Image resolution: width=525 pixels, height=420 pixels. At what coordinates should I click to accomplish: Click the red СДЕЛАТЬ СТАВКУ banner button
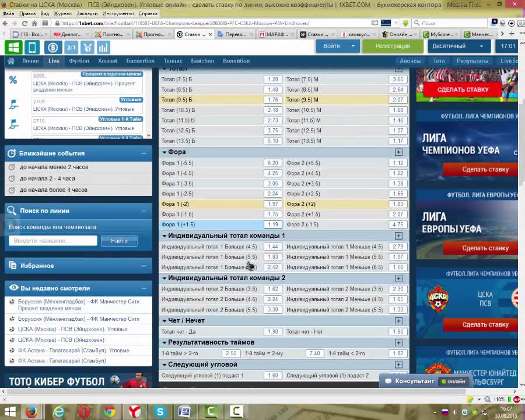463,90
